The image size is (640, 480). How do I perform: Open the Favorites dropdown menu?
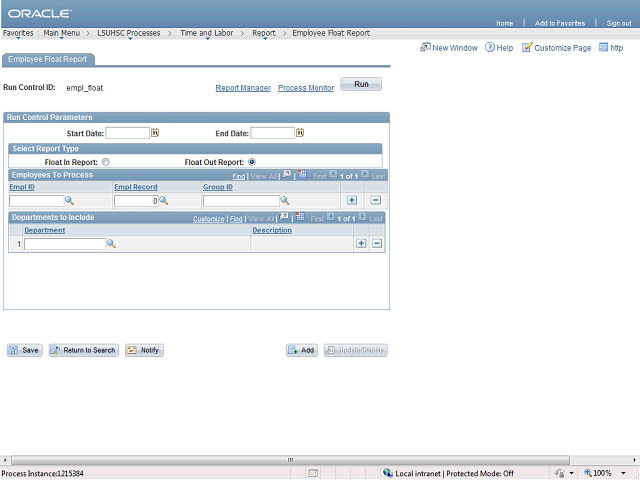click(18, 33)
